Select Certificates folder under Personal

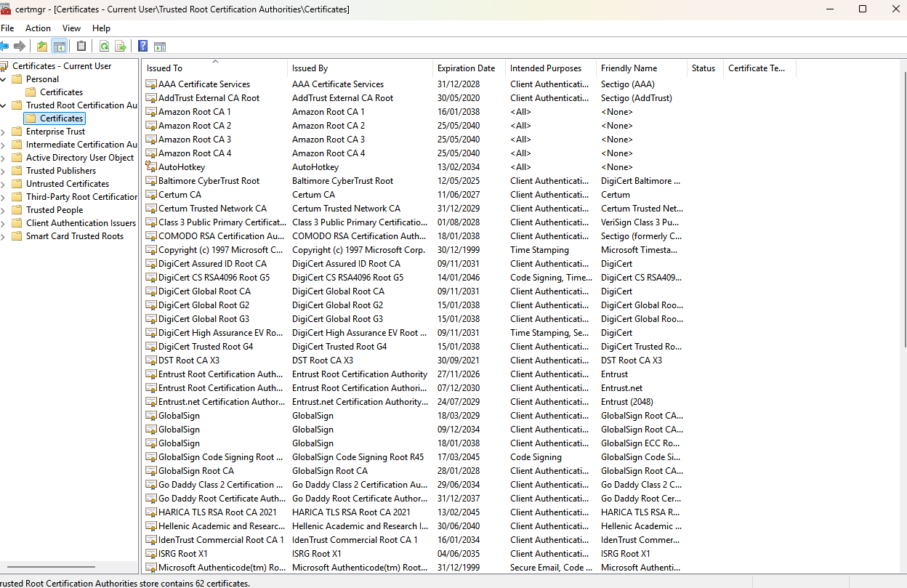click(x=61, y=92)
